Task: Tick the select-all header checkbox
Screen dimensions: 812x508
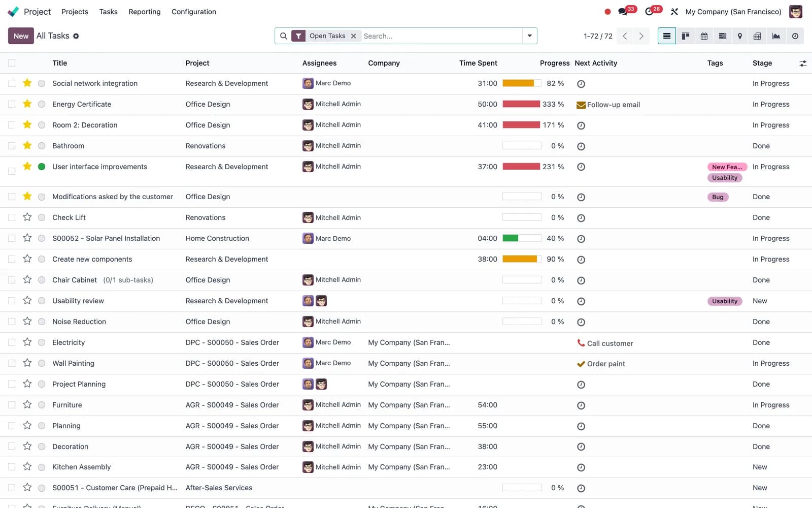Action: click(12, 63)
